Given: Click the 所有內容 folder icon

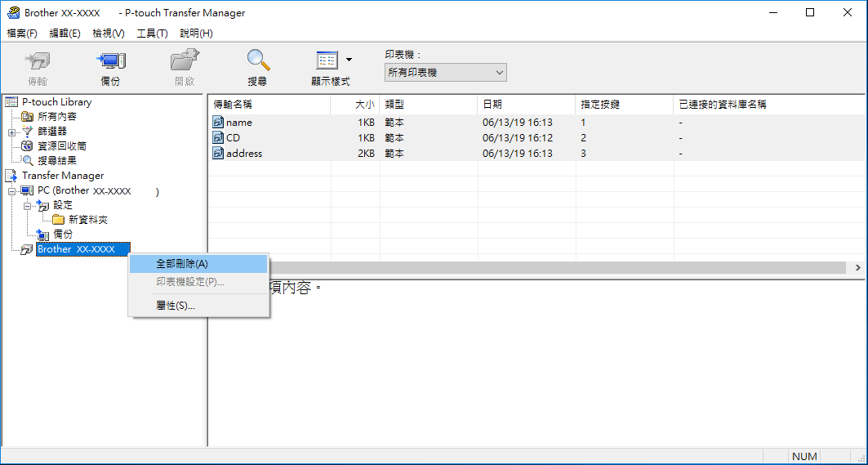Looking at the screenshot, I should click(x=27, y=116).
